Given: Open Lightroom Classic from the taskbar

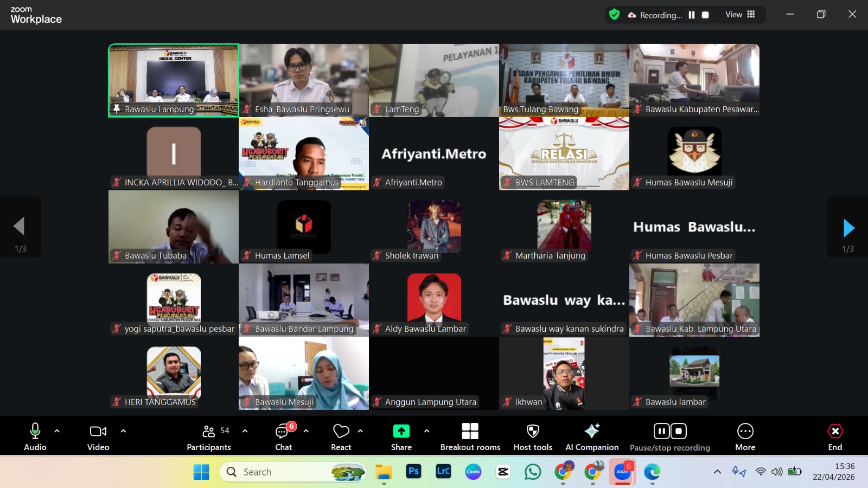Looking at the screenshot, I should pyautogui.click(x=443, y=472).
